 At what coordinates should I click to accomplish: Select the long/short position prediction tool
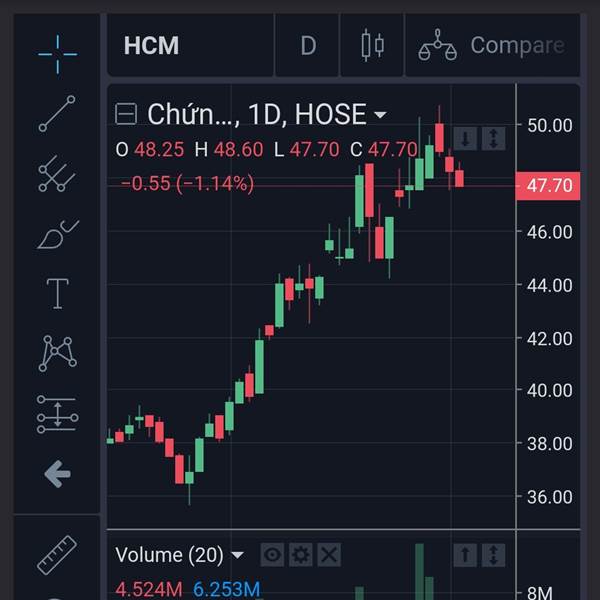pyautogui.click(x=57, y=414)
